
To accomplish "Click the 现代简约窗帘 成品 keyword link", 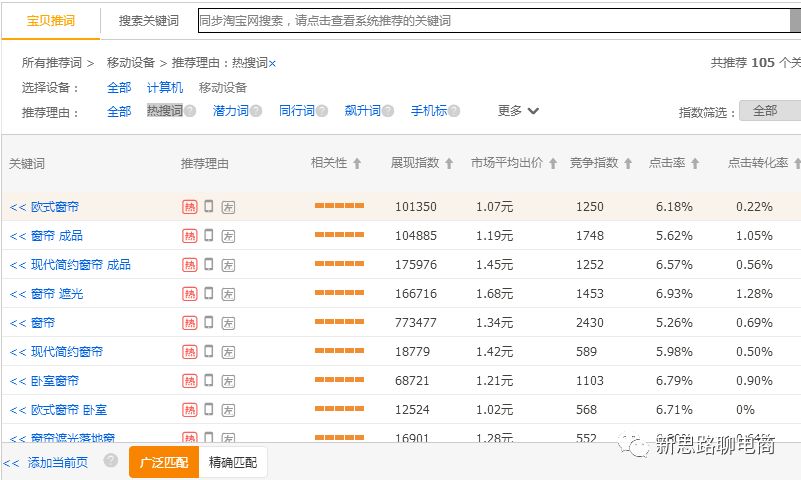I will pyautogui.click(x=81, y=265).
